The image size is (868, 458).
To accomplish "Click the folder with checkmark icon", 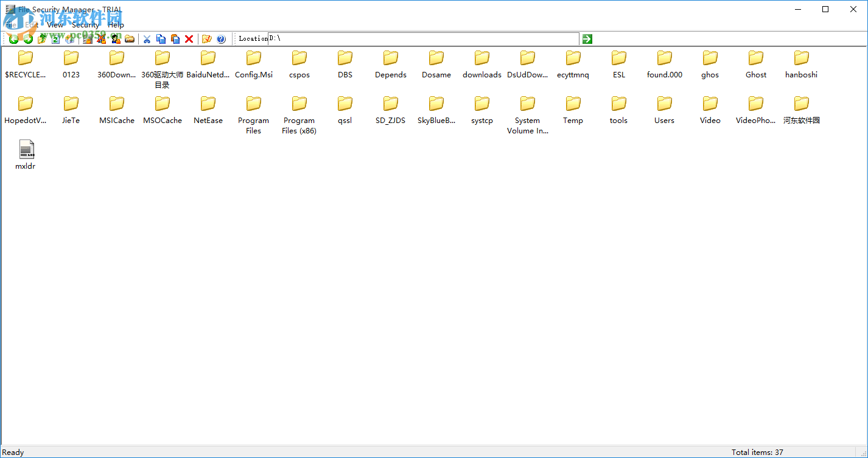I will (x=206, y=38).
